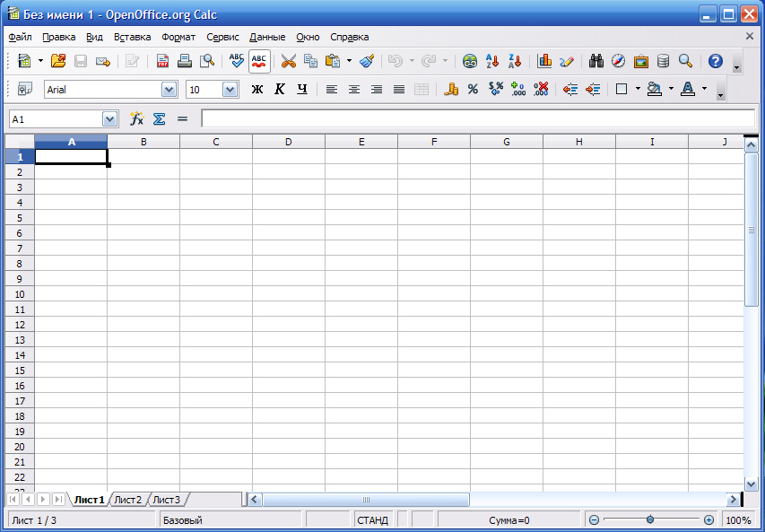Toggle bold formatting (Ж)
Image resolution: width=765 pixels, height=532 pixels.
(x=257, y=89)
